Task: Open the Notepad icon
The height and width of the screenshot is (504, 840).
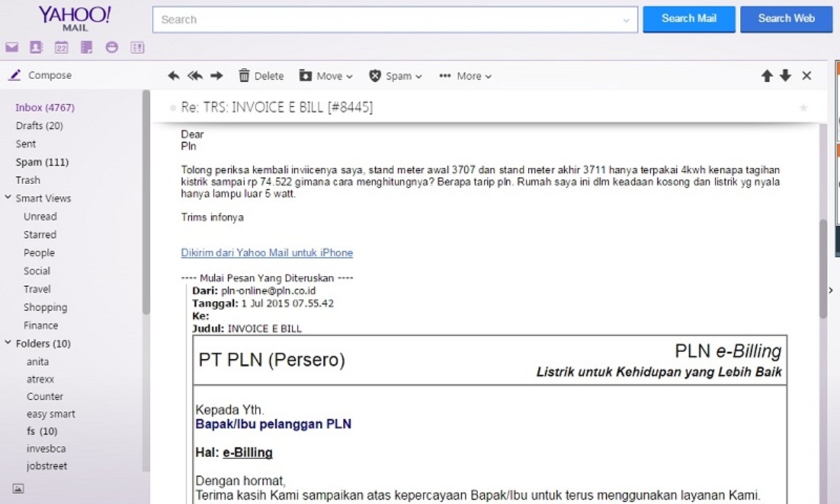Action: tap(87, 48)
